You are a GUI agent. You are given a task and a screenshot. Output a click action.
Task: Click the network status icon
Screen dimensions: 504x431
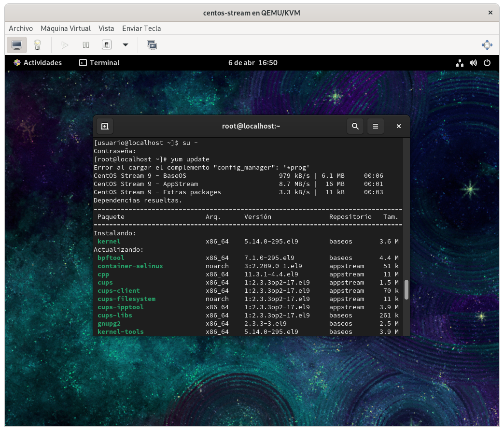tap(460, 63)
